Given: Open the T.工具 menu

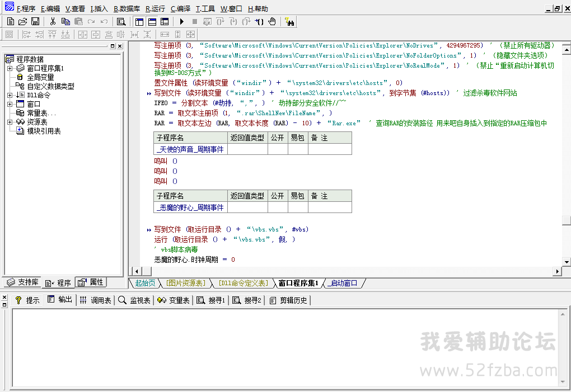Looking at the screenshot, I should tap(205, 9).
